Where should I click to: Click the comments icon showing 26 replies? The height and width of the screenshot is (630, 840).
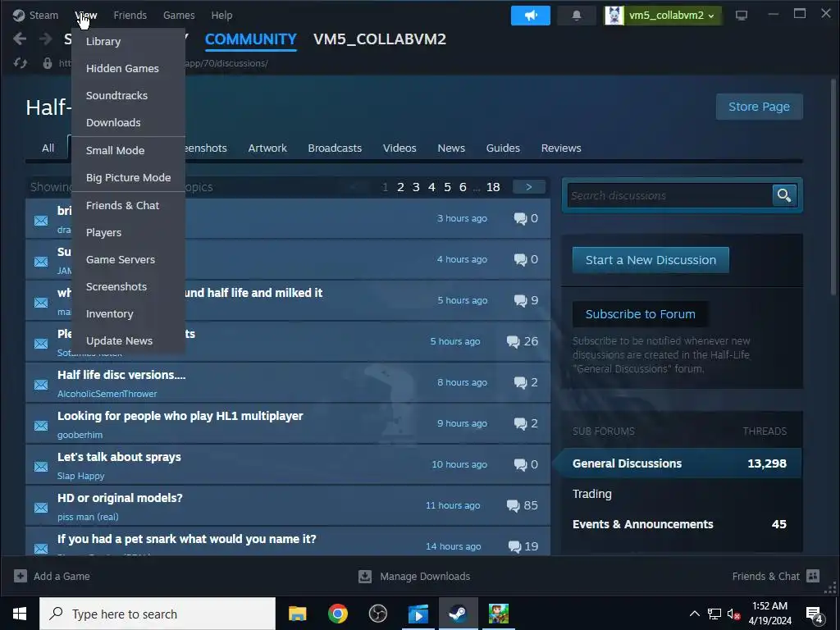pos(513,341)
